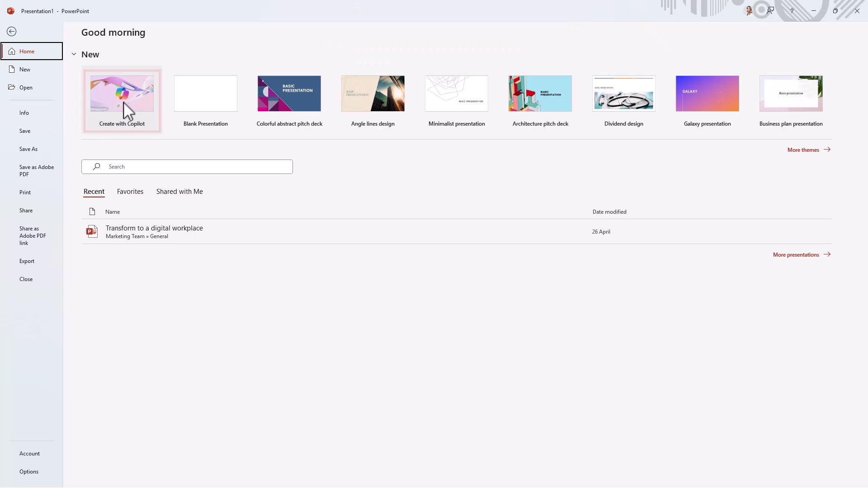The image size is (868, 488).
Task: Choose Save in the backstage menu
Action: [x=25, y=131]
